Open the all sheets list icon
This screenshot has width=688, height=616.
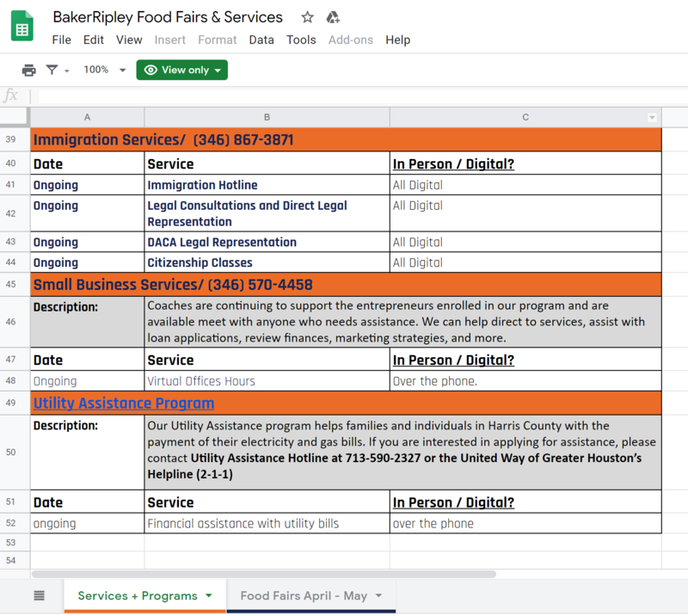[x=39, y=595]
